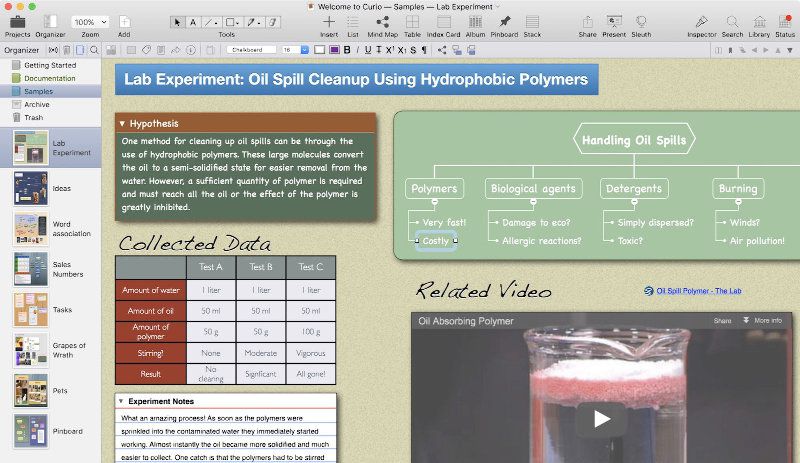
Task: Click the Sleuth icon
Action: pyautogui.click(x=641, y=22)
